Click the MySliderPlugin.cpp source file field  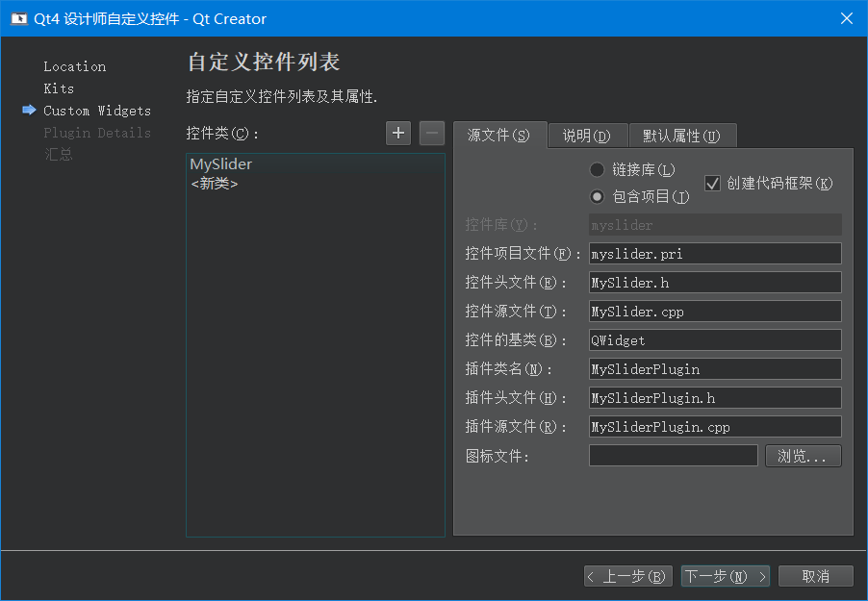[x=714, y=426]
